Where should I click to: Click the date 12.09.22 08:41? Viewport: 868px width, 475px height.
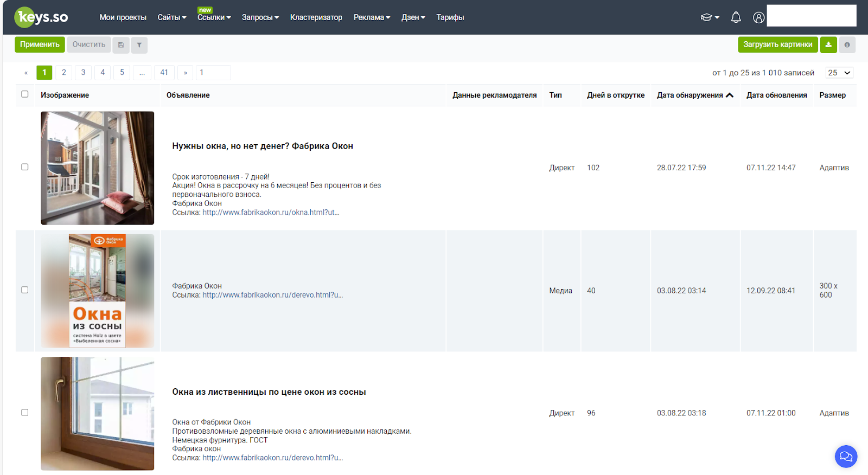[x=771, y=291]
